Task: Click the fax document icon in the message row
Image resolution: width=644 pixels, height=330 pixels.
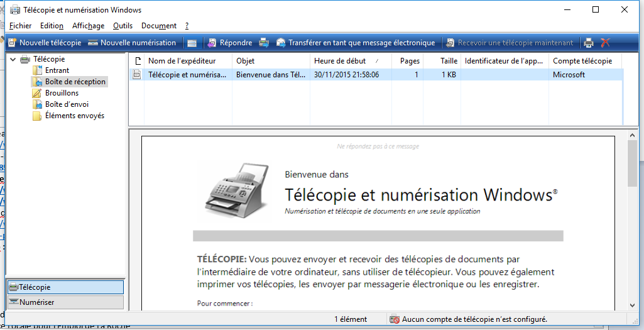Action: click(137, 74)
